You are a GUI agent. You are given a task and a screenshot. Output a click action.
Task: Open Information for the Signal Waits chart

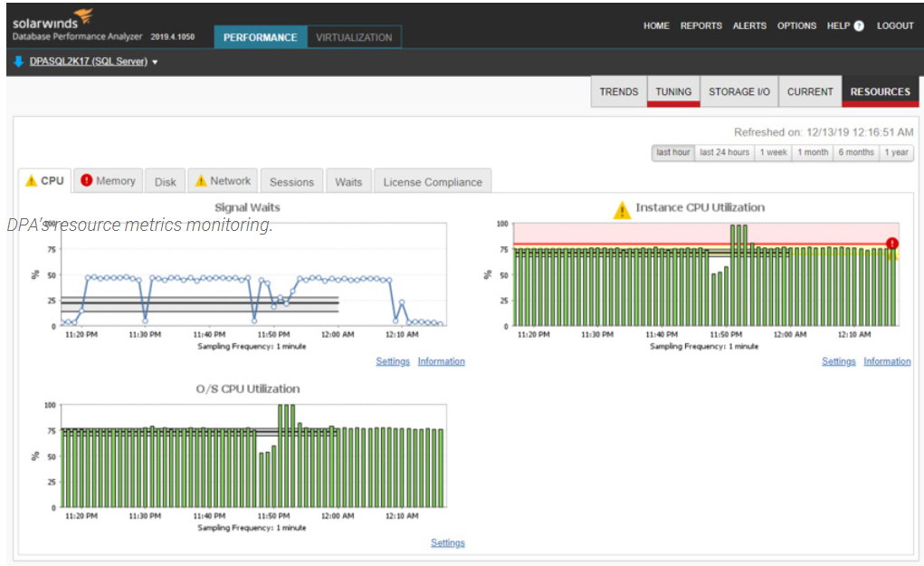pyautogui.click(x=442, y=361)
